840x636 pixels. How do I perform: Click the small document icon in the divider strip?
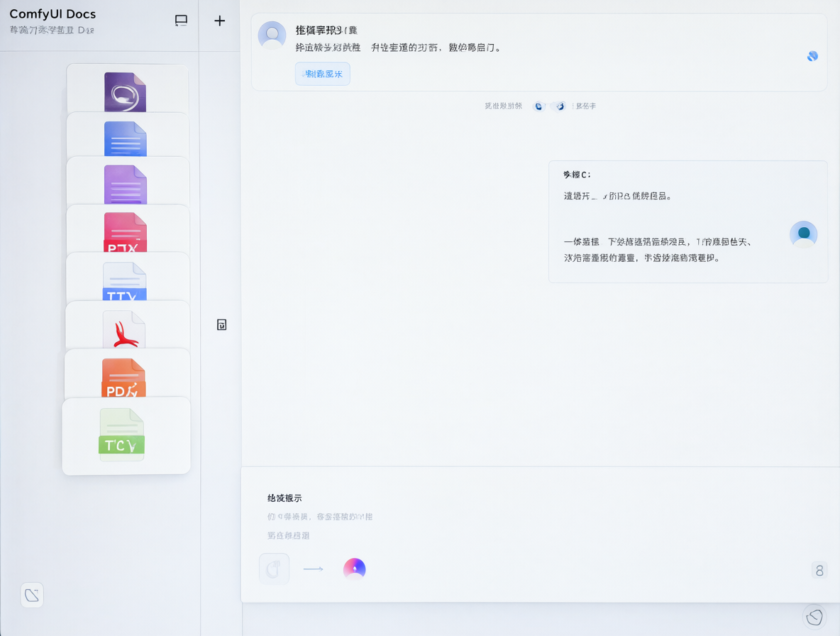pyautogui.click(x=222, y=324)
